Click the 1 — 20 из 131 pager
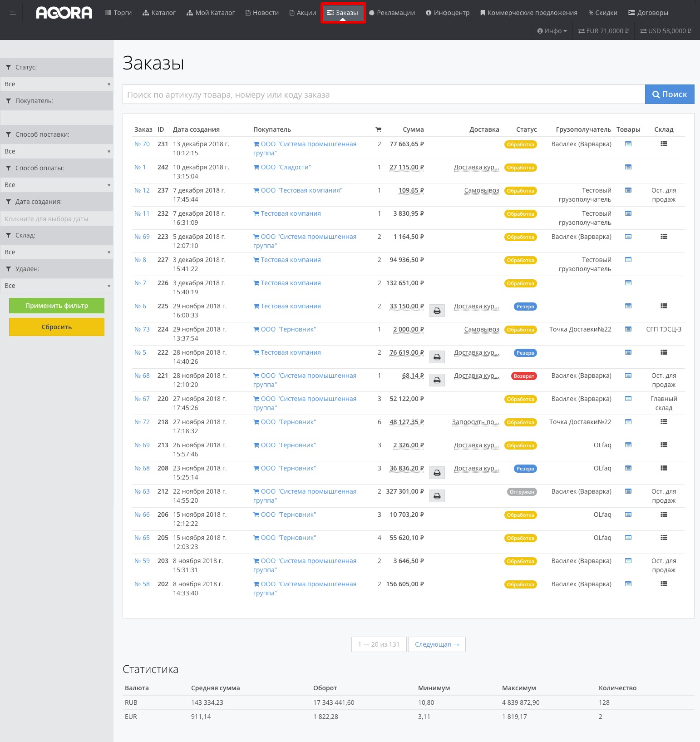The image size is (700, 742). (x=379, y=644)
